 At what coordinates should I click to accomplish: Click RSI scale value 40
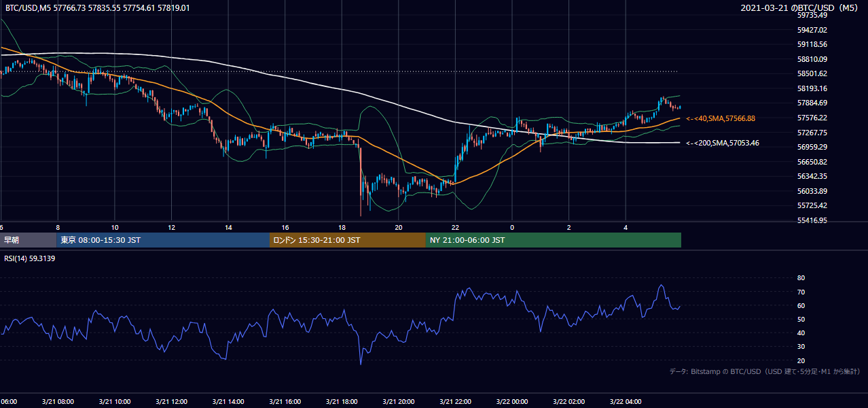point(801,333)
